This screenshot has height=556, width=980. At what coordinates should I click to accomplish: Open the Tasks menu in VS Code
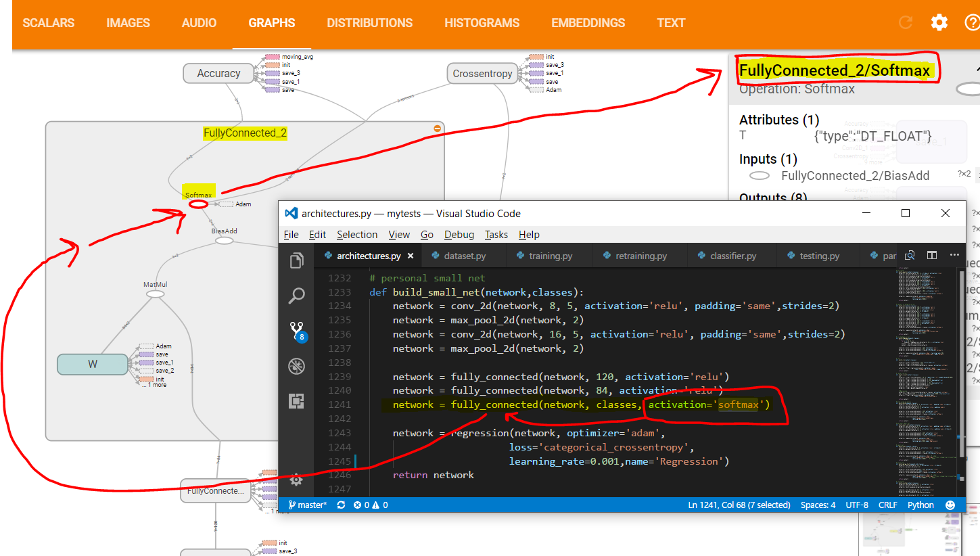(x=496, y=235)
